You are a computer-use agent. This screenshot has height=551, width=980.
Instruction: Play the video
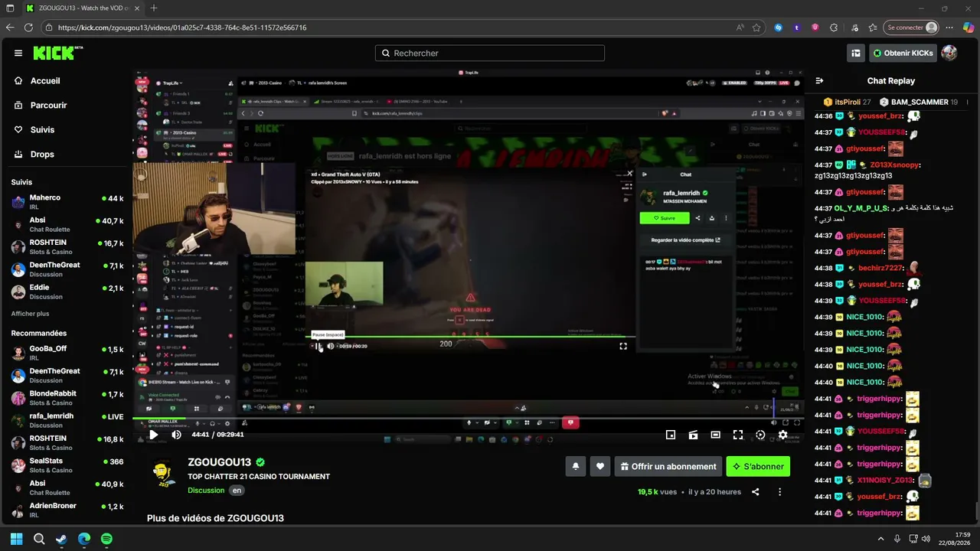click(153, 435)
